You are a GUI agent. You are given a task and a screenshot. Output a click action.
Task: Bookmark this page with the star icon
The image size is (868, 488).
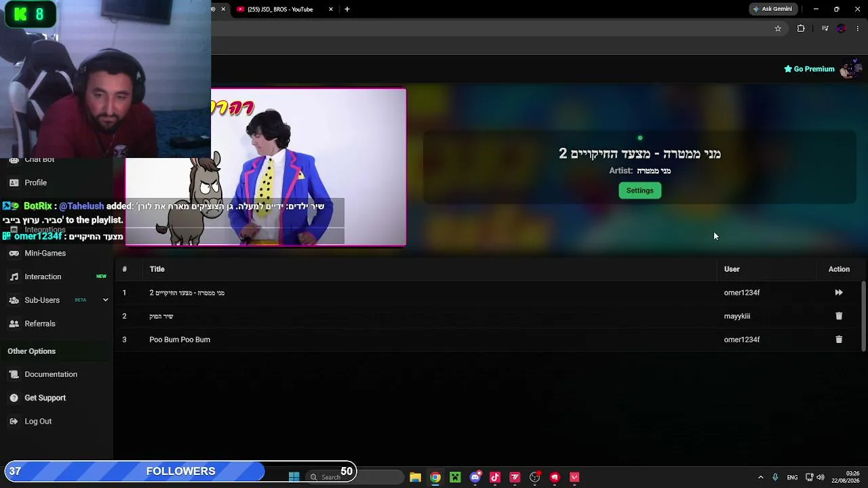[778, 28]
